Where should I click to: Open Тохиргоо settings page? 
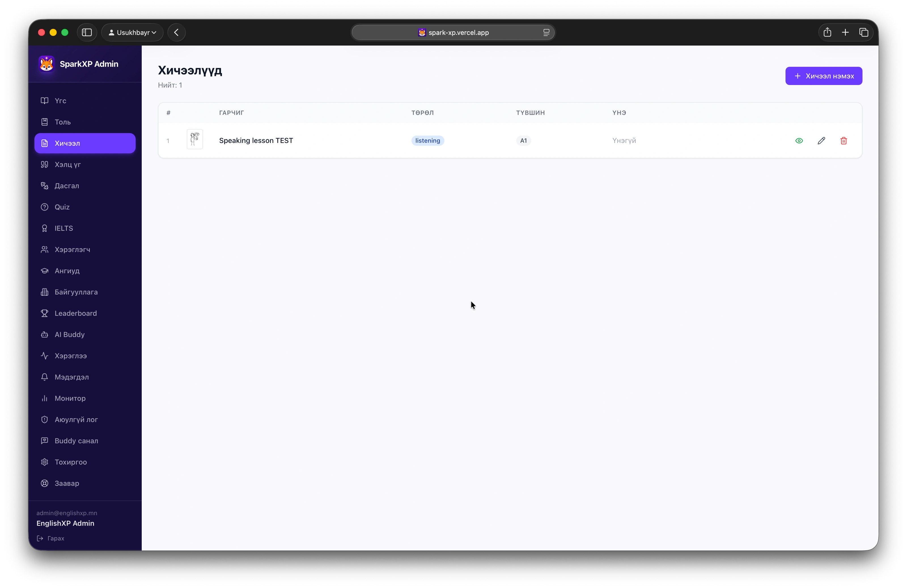click(84, 462)
